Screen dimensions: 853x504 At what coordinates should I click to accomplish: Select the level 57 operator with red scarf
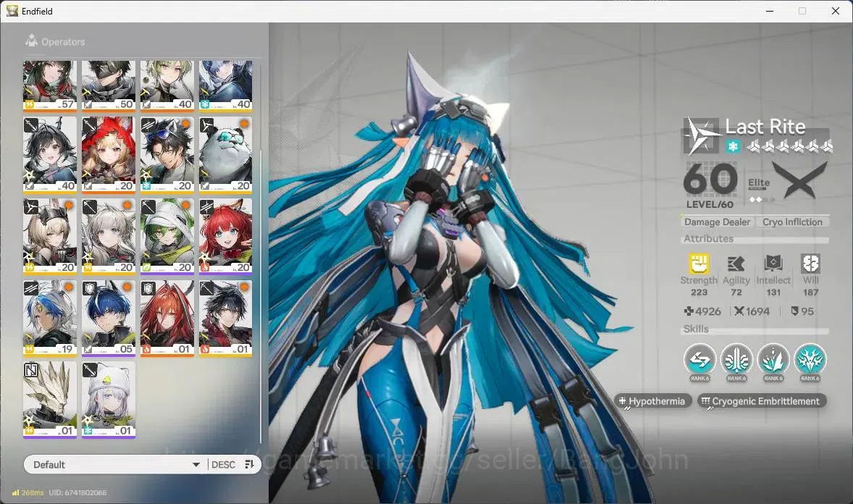point(49,85)
